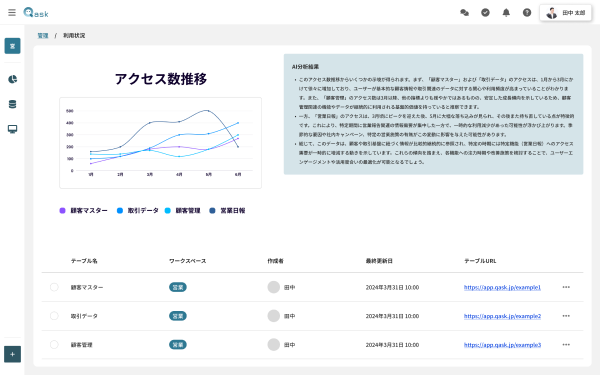Toggle 取引データ legend blue dot
The image size is (600, 375).
tap(120, 210)
